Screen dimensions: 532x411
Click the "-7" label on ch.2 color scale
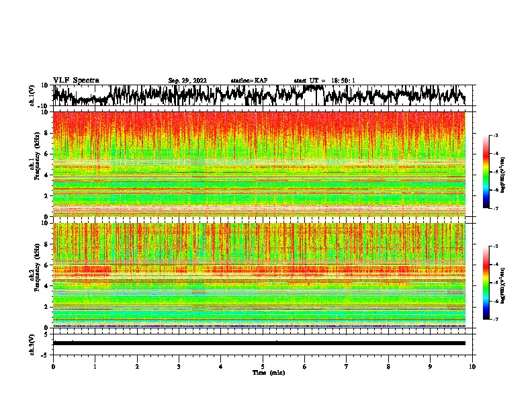coord(496,320)
